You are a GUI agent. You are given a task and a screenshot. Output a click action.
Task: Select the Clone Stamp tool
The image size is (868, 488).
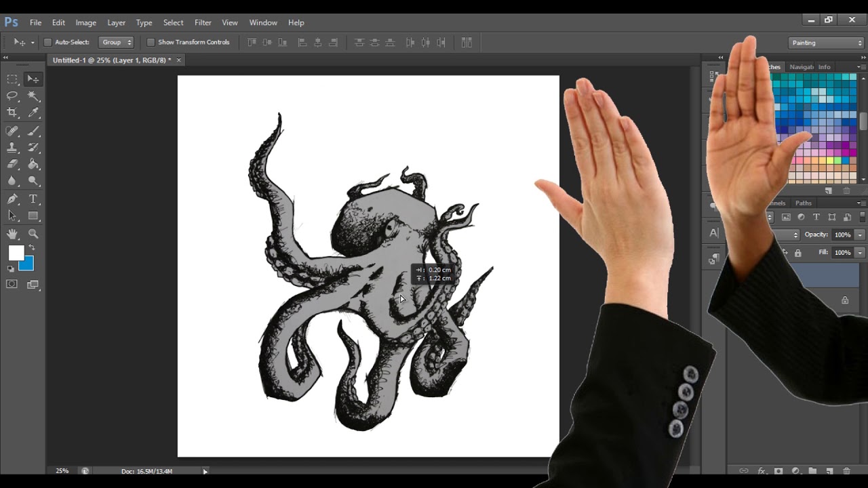coord(12,148)
